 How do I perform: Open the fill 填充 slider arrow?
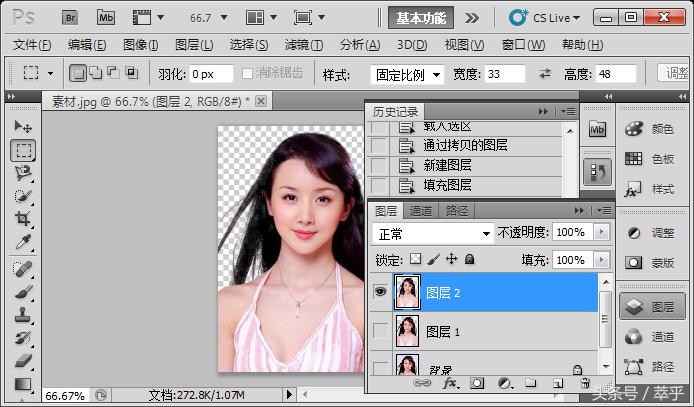601,259
